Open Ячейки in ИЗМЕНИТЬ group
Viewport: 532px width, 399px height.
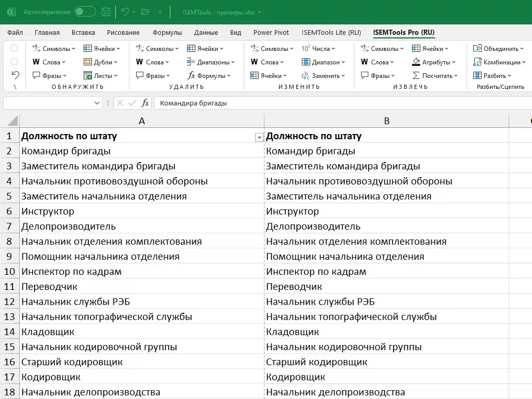269,76
